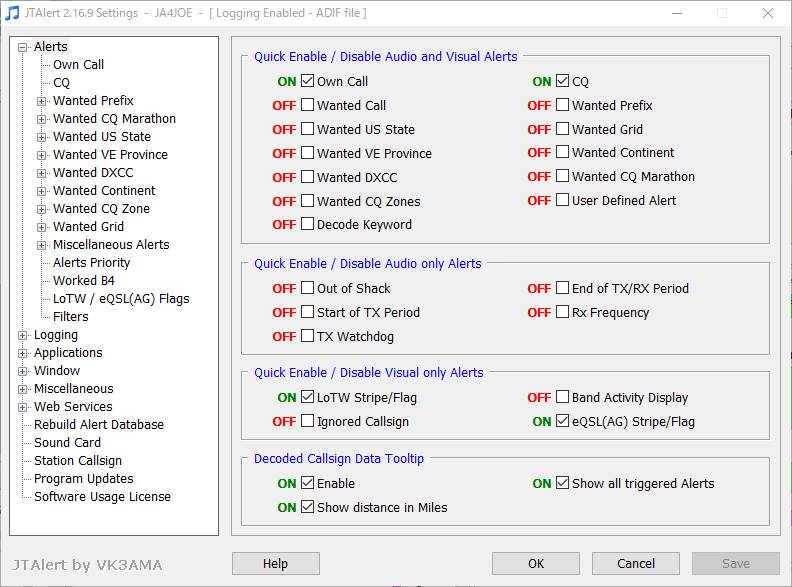Viewport: 792px width, 587px height.
Task: Select Program Updates in tree
Action: (84, 478)
